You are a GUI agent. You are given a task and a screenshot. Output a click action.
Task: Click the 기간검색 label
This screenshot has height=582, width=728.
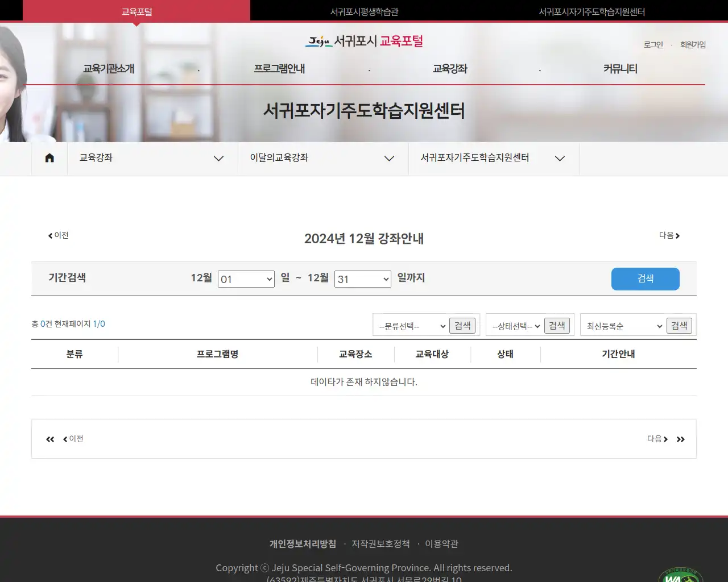(67, 277)
